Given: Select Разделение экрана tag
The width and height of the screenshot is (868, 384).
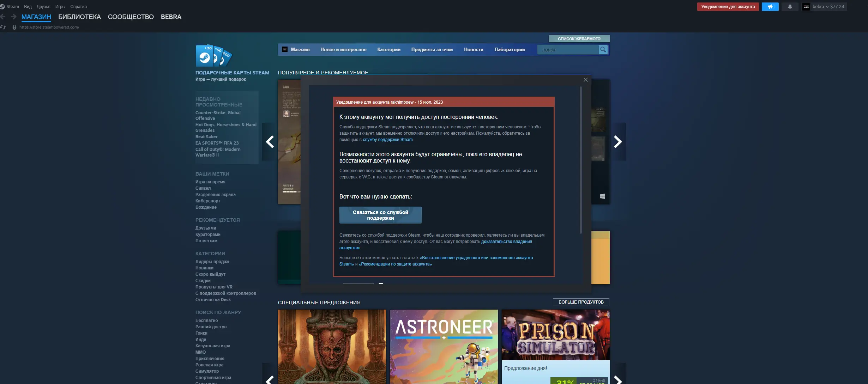Looking at the screenshot, I should click(x=216, y=195).
